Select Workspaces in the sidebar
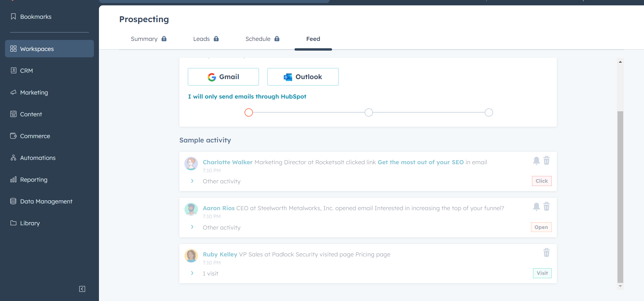The image size is (644, 301). point(49,49)
